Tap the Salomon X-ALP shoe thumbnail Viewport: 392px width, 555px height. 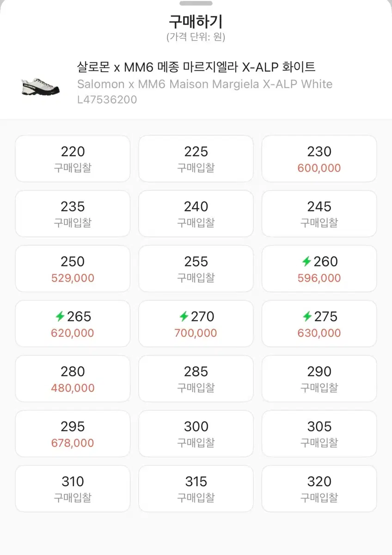click(41, 86)
